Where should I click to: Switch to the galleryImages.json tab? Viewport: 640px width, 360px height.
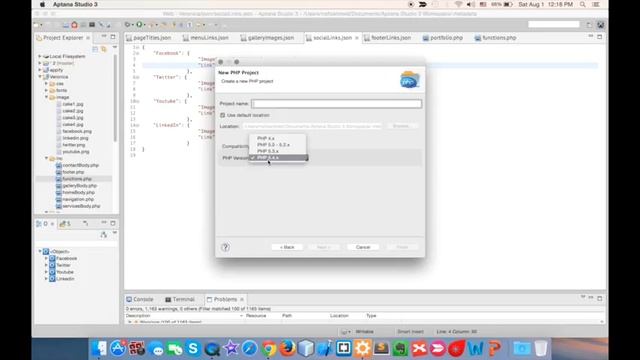[x=267, y=38]
